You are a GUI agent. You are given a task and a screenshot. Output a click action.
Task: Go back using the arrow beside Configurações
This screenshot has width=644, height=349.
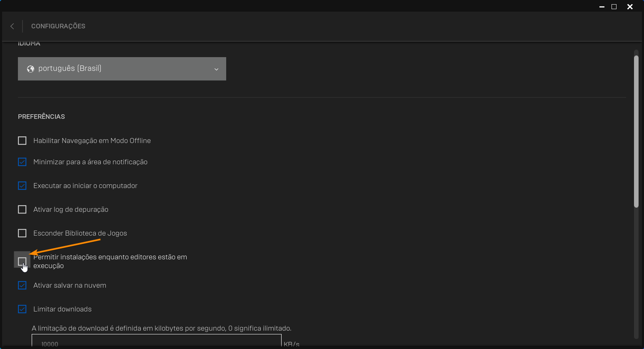coord(12,26)
